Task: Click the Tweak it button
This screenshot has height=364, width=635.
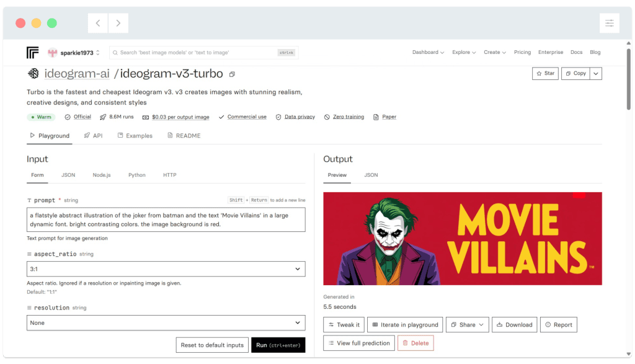Action: pos(344,325)
